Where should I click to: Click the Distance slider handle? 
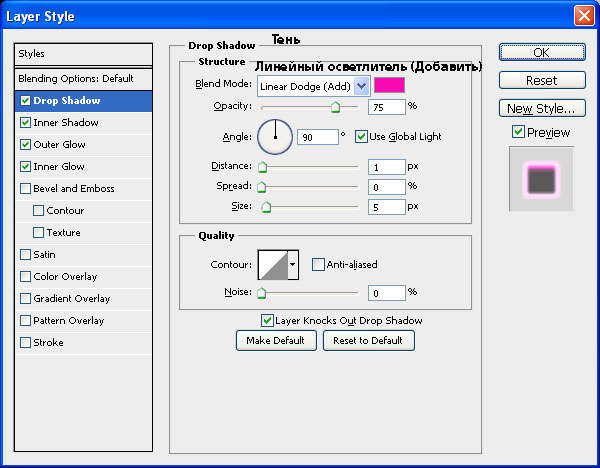[x=262, y=167]
